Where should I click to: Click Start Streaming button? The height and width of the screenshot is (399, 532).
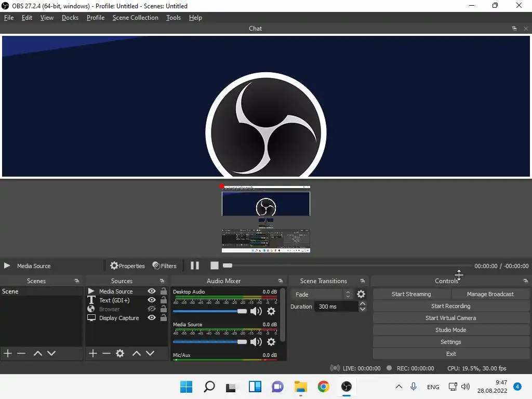(411, 294)
